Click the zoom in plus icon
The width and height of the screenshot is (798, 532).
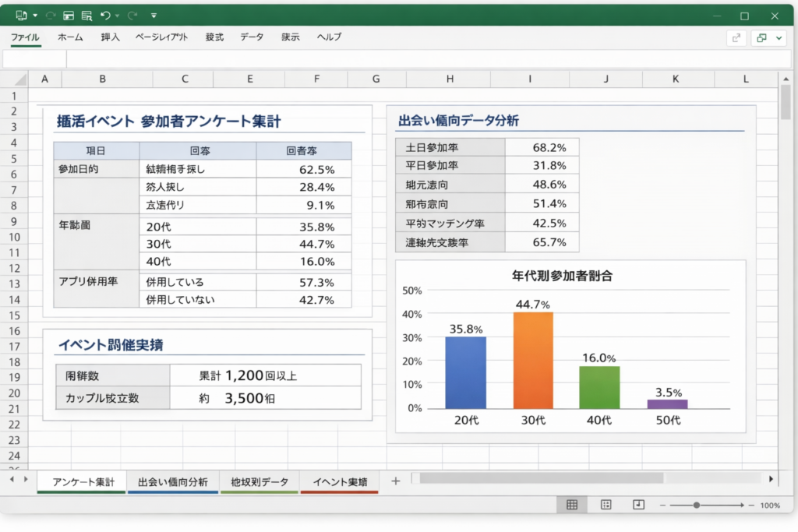[x=749, y=506]
